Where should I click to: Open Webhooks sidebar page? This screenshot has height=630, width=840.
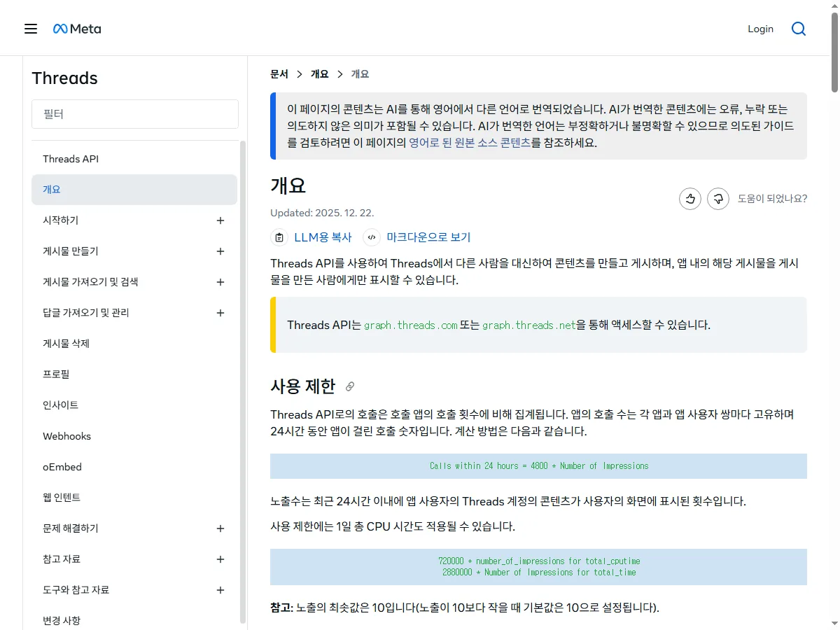coord(134,436)
